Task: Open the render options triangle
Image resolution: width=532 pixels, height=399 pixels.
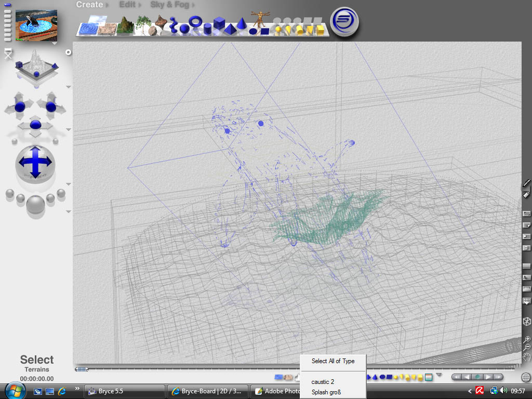Action: (x=69, y=212)
